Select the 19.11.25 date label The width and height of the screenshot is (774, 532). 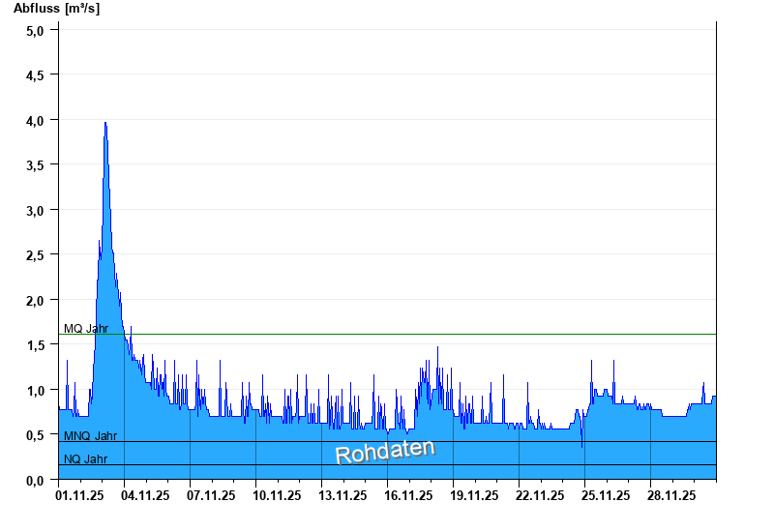(474, 495)
